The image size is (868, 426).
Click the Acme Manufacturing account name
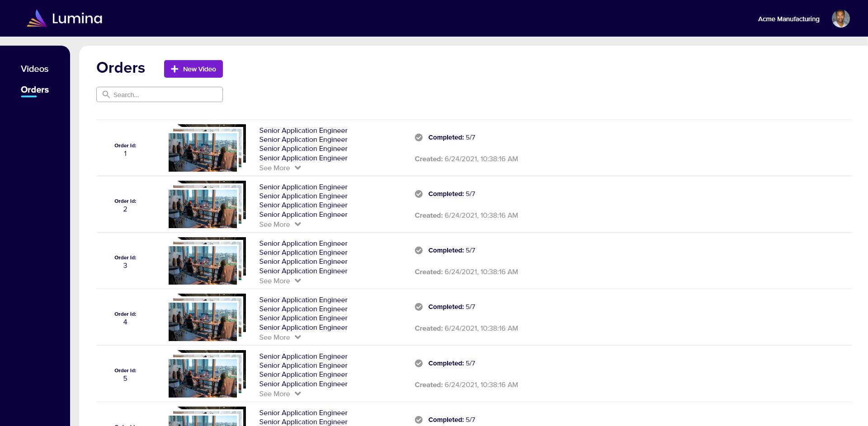click(x=788, y=19)
